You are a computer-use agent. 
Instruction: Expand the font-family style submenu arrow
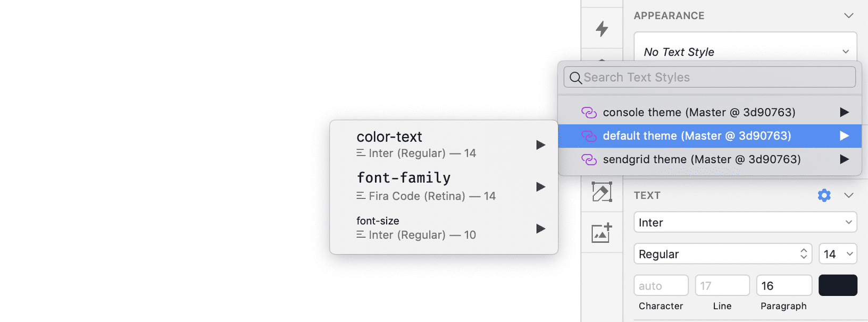tap(540, 187)
